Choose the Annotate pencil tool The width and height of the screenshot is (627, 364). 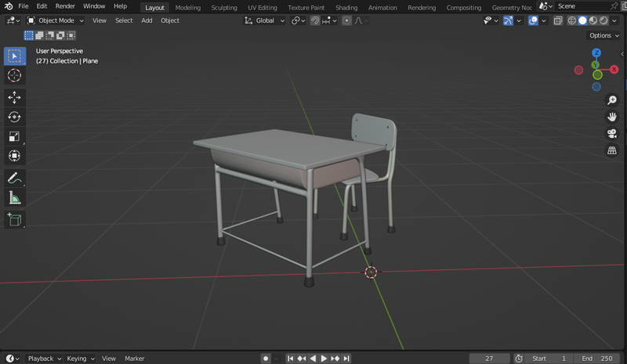(15, 178)
